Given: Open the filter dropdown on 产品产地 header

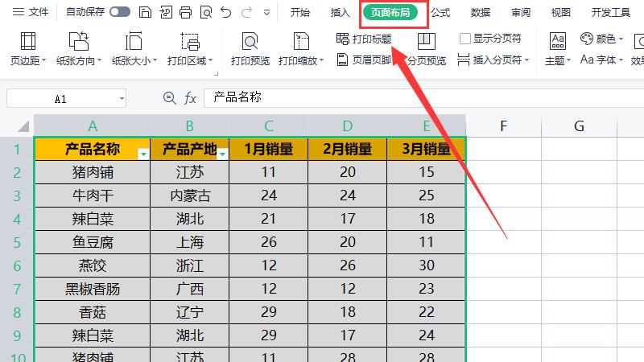Looking at the screenshot, I should 222,153.
